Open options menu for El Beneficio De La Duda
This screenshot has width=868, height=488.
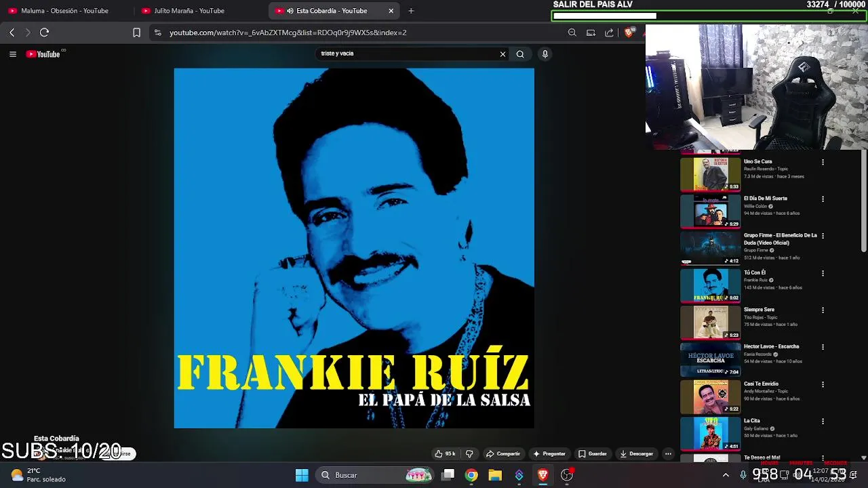(823, 236)
